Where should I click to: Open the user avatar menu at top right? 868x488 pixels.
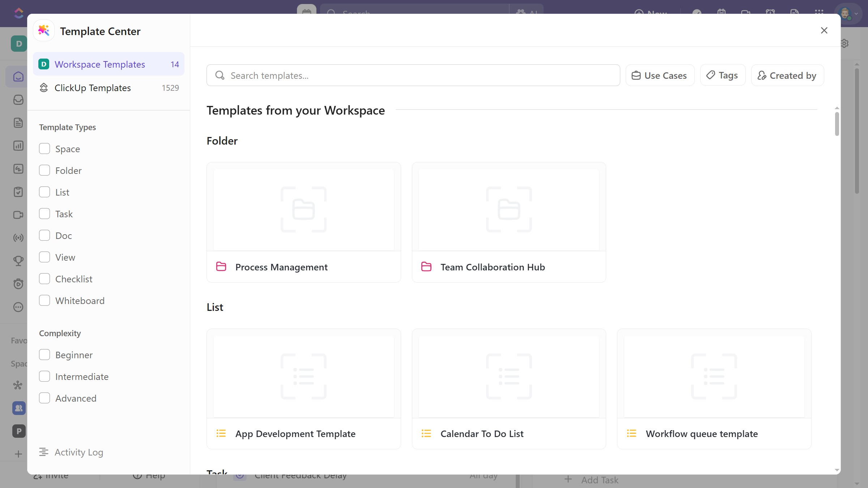(x=848, y=13)
